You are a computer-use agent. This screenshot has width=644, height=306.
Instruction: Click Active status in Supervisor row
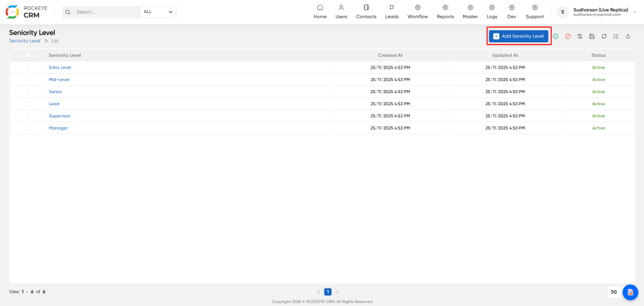599,116
